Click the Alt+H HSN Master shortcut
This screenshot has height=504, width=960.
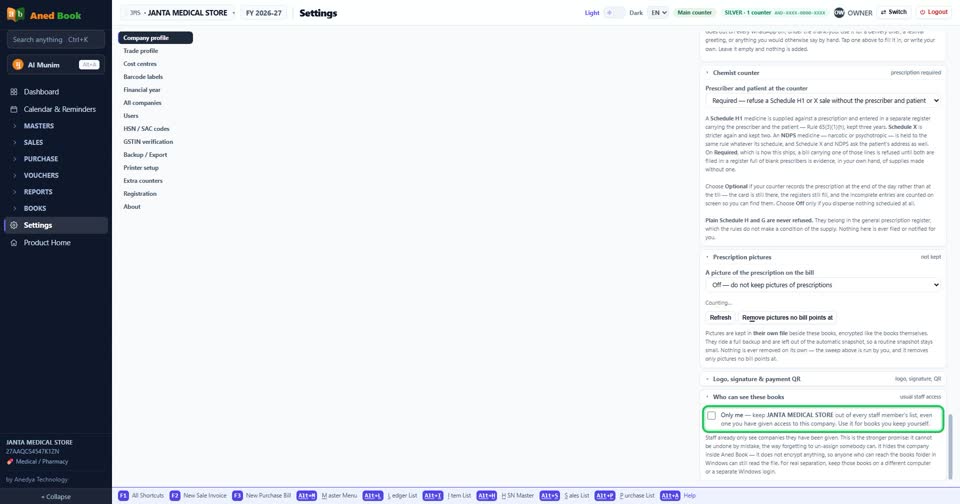[x=506, y=495]
